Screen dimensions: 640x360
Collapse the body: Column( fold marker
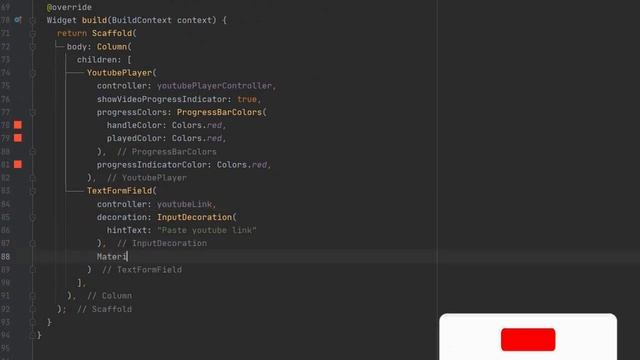click(x=33, y=47)
